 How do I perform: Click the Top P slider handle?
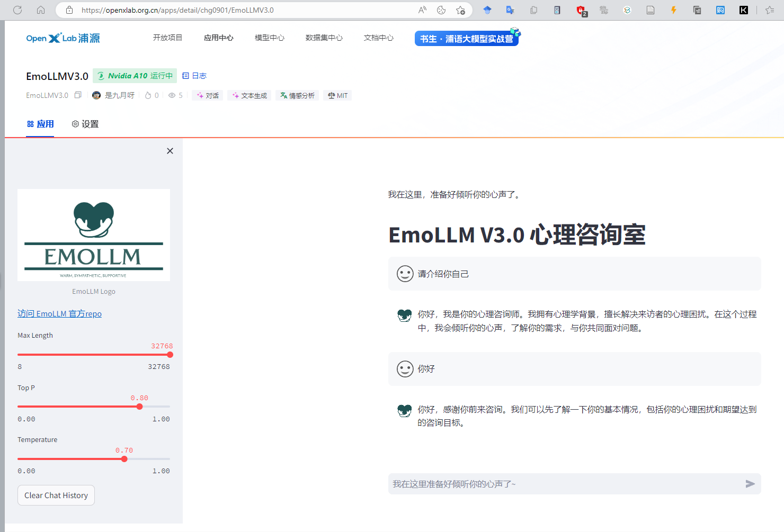[139, 406]
